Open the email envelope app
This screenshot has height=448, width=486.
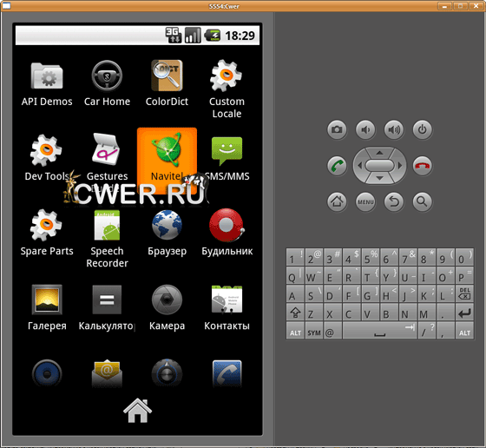[107, 374]
